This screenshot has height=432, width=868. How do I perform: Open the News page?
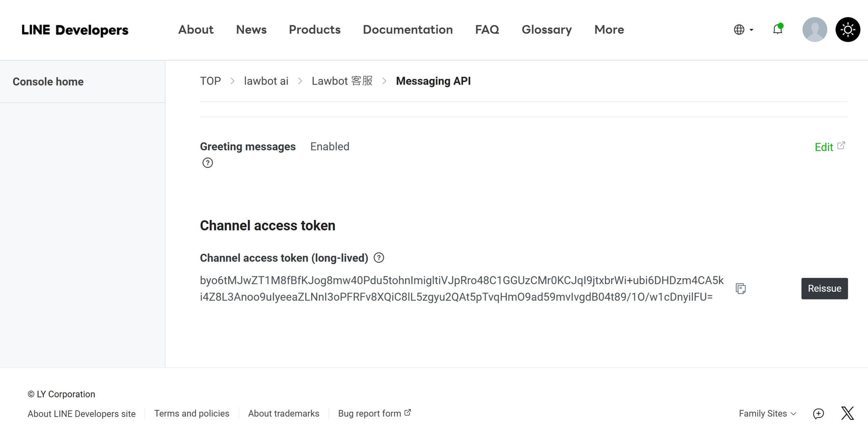point(251,29)
